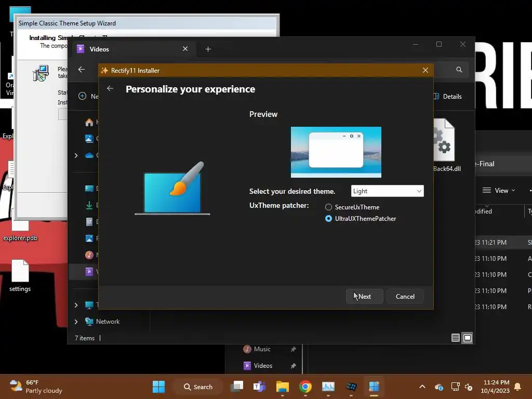
Task: Open Downloads folder in sidebar
Action: 89,205
